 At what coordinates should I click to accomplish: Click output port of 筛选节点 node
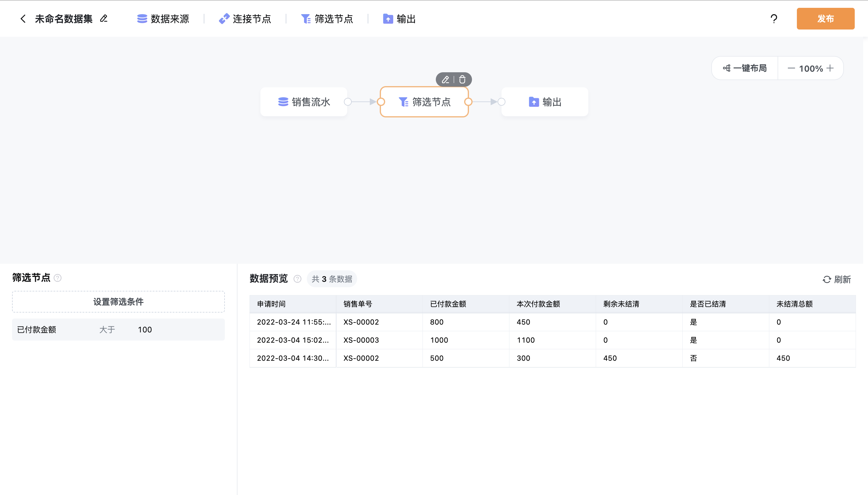pyautogui.click(x=468, y=102)
